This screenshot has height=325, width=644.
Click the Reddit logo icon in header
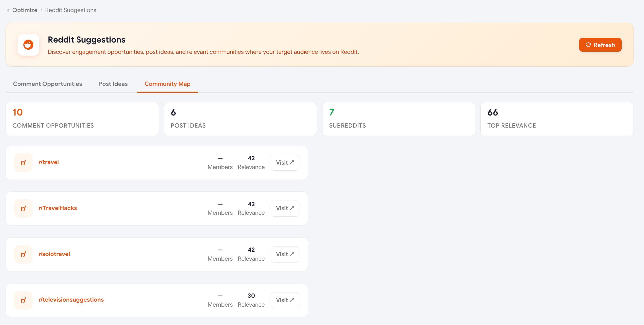(28, 45)
